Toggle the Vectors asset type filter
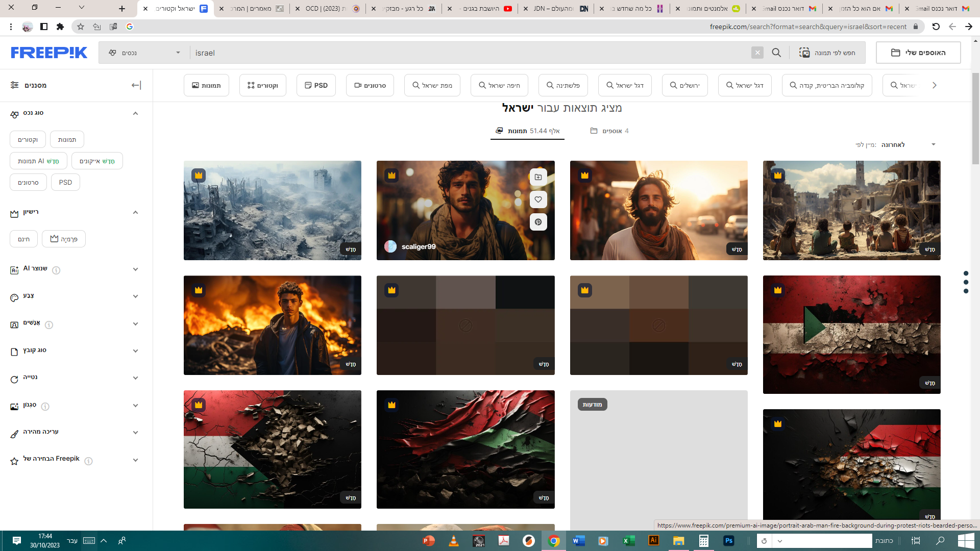Viewport: 980px width, 551px height. 28,140
